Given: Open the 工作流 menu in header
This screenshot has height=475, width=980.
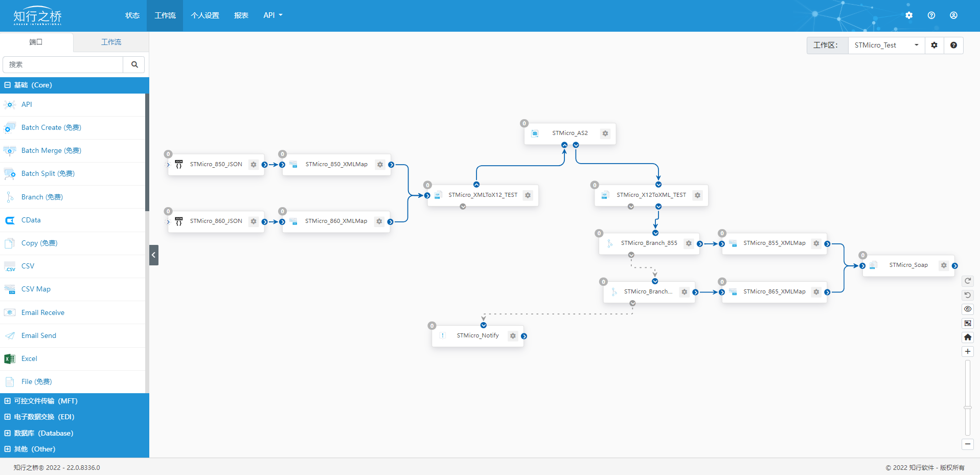Looking at the screenshot, I should (x=165, y=15).
